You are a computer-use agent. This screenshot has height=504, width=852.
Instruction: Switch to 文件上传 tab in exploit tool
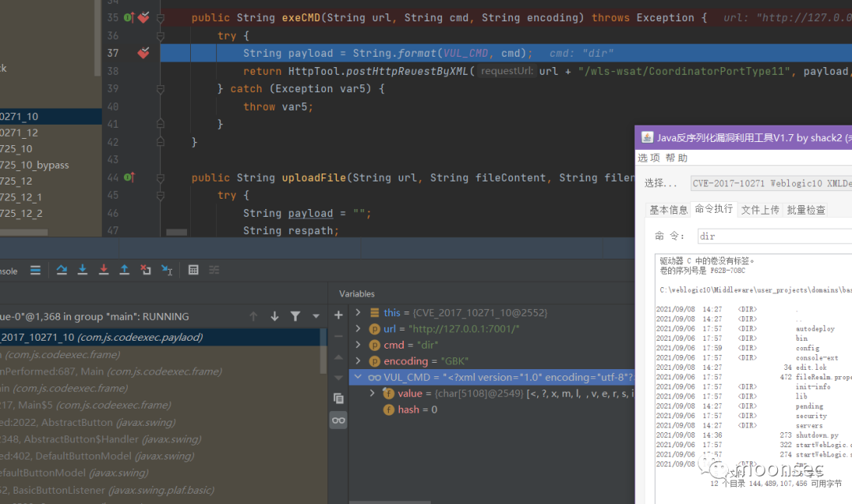[760, 210]
